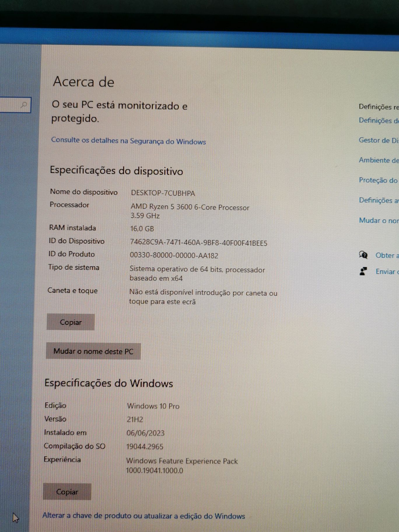Click the Especificações do Windows heading
399x532 pixels.
(108, 383)
